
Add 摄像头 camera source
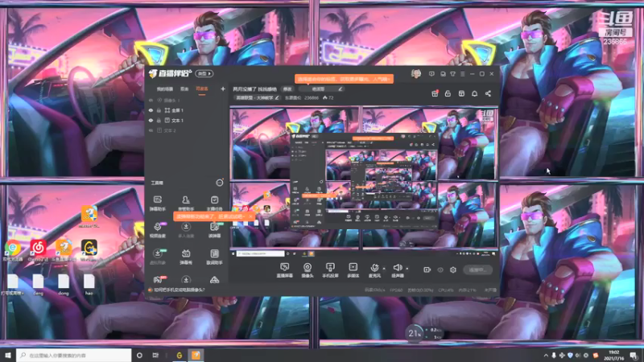(x=308, y=270)
